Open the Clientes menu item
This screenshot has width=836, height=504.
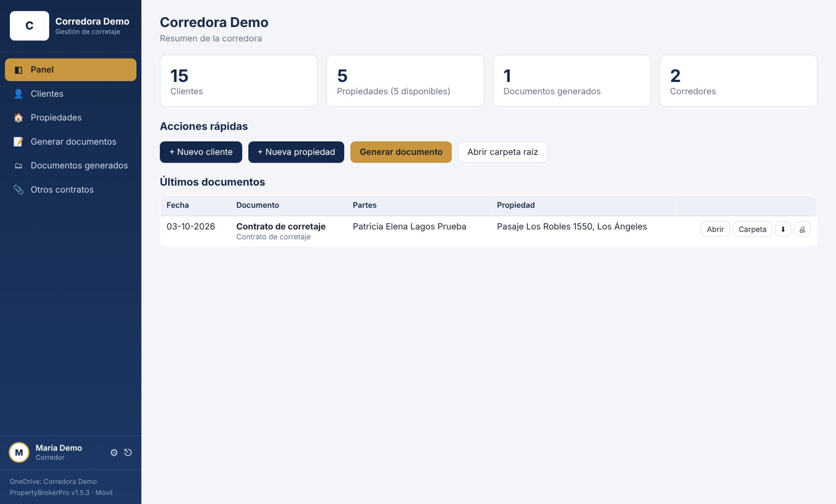click(x=71, y=94)
